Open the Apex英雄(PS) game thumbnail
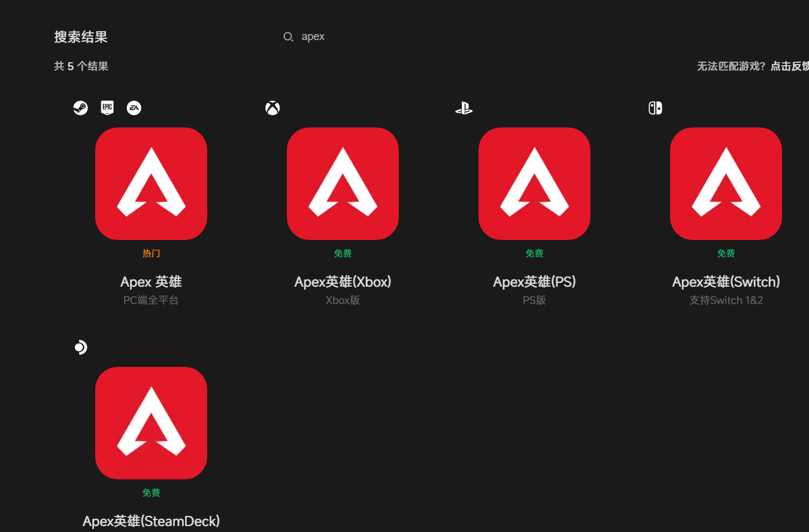 [x=534, y=184]
